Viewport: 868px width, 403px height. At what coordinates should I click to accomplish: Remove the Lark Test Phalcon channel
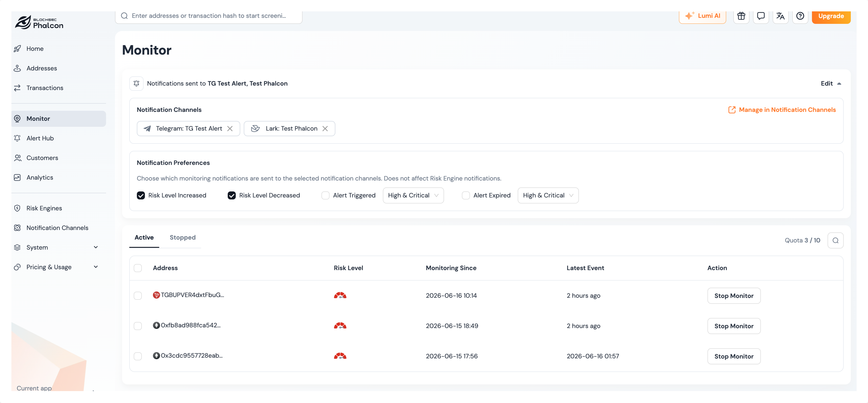(x=325, y=129)
